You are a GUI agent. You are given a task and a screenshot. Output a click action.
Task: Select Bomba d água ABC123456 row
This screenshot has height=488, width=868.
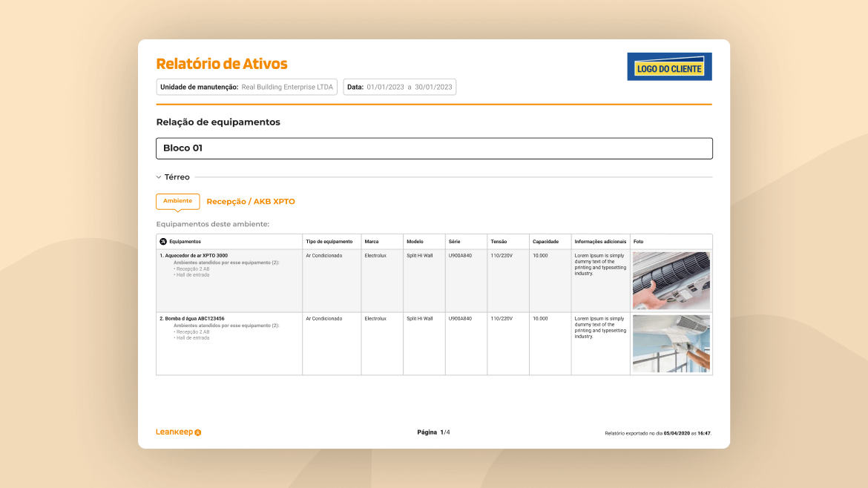191,319
